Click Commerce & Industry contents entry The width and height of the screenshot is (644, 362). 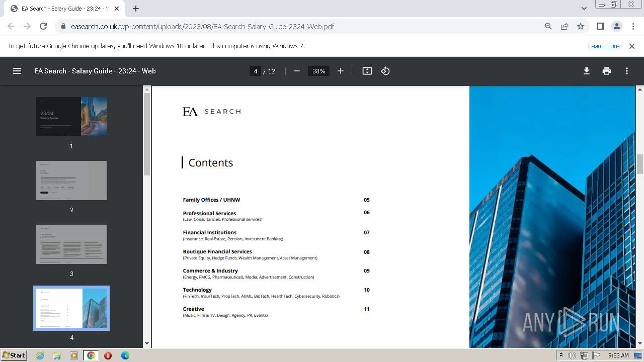210,270
